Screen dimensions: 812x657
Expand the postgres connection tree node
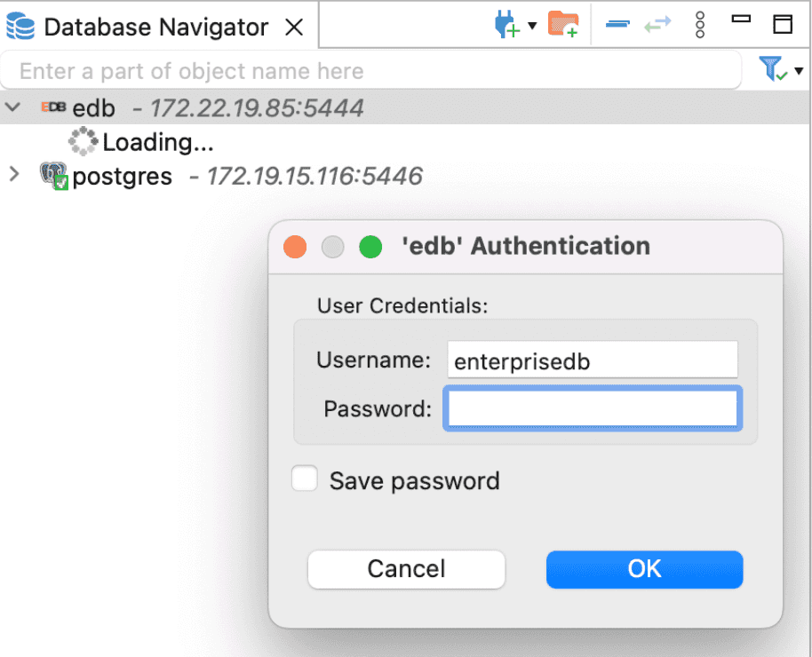pyautogui.click(x=13, y=175)
